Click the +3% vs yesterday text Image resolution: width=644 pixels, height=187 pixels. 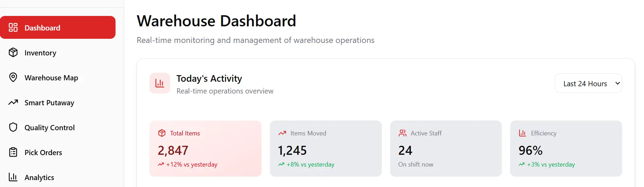551,164
